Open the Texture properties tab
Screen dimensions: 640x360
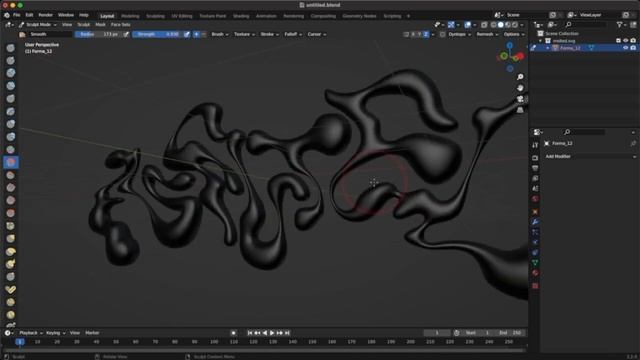pos(535,286)
